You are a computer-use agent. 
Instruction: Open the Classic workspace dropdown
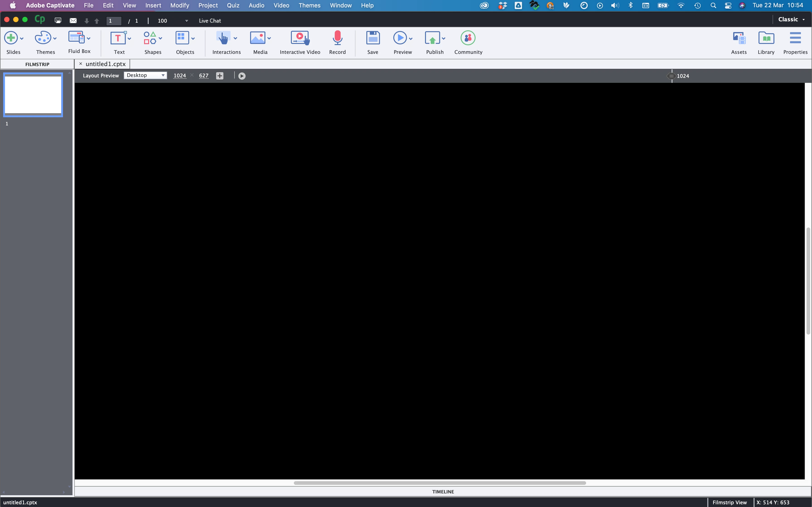click(x=791, y=19)
